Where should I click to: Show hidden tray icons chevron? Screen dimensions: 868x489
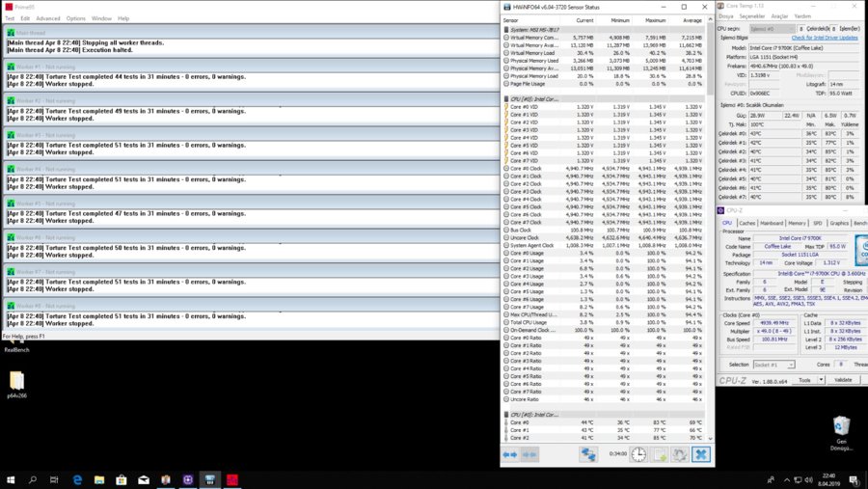[x=787, y=479]
